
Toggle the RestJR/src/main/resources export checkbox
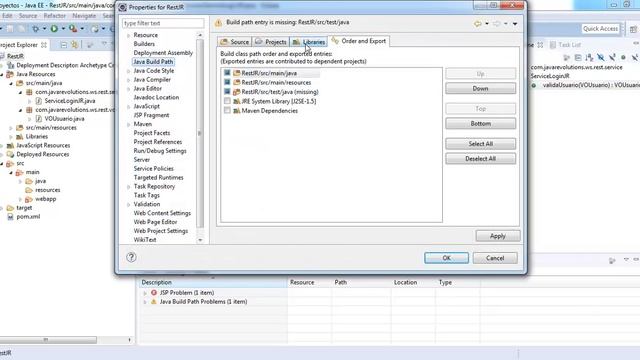coord(227,82)
